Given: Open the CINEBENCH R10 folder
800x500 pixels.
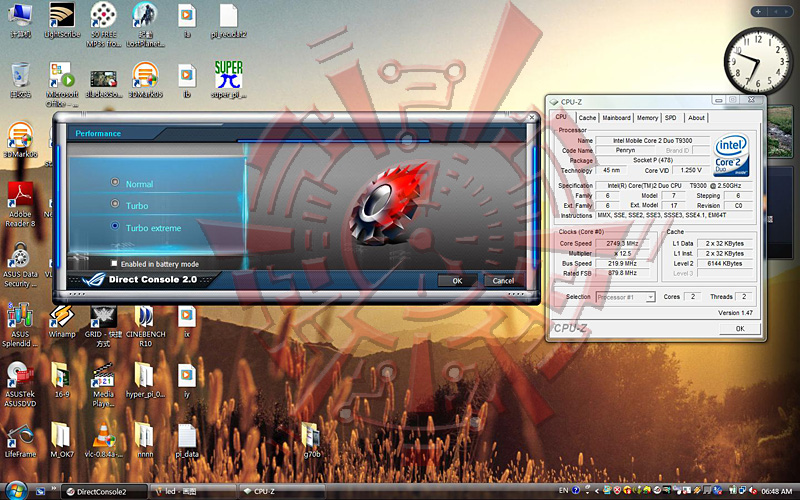Looking at the screenshot, I should [x=145, y=326].
